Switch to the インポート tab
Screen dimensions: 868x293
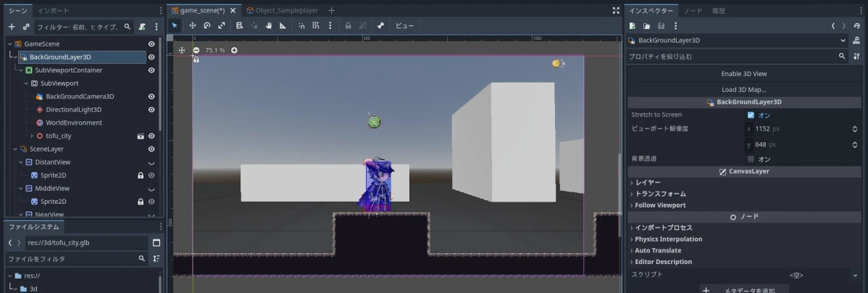click(53, 11)
